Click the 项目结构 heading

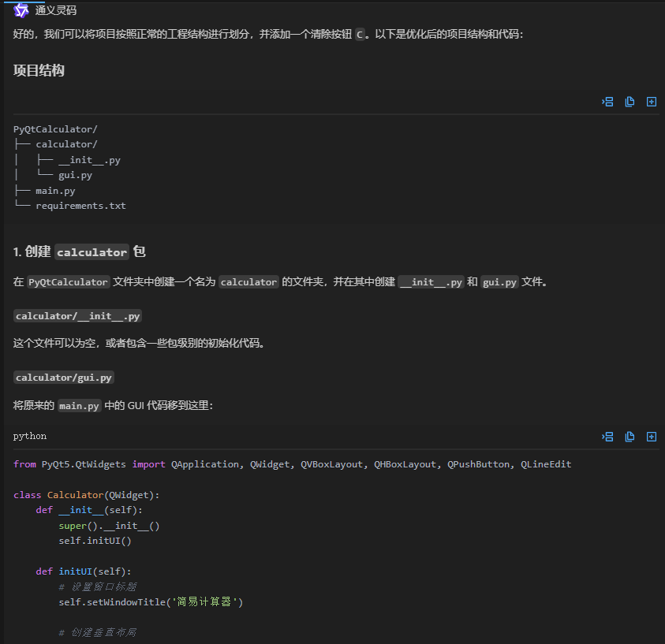pyautogui.click(x=39, y=71)
